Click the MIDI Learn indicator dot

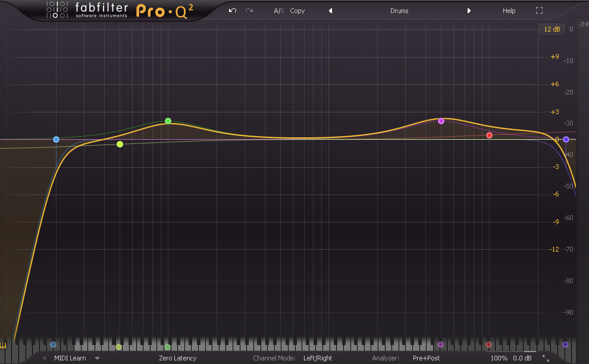tap(45, 358)
